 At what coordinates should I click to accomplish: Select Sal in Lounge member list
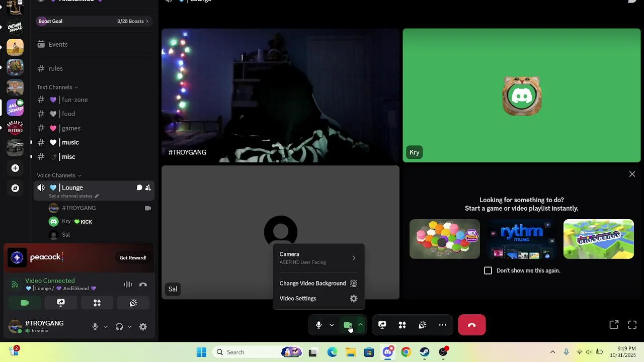pyautogui.click(x=100, y=235)
